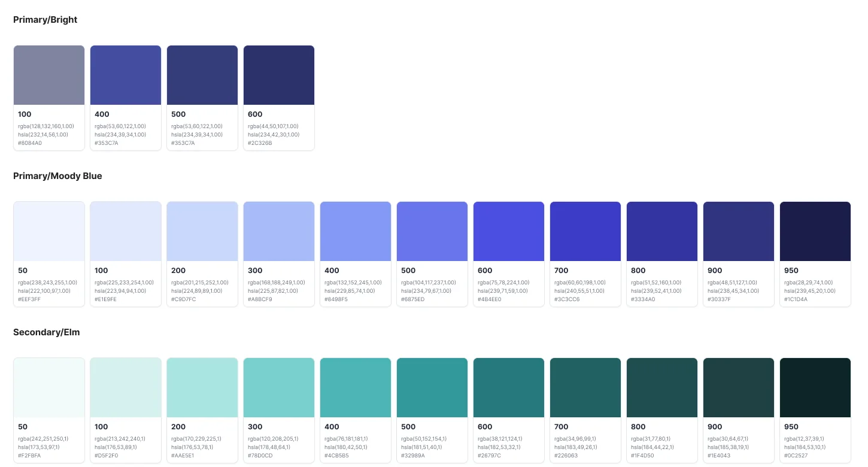Select the Moody Blue 50 color swatch

(x=49, y=231)
